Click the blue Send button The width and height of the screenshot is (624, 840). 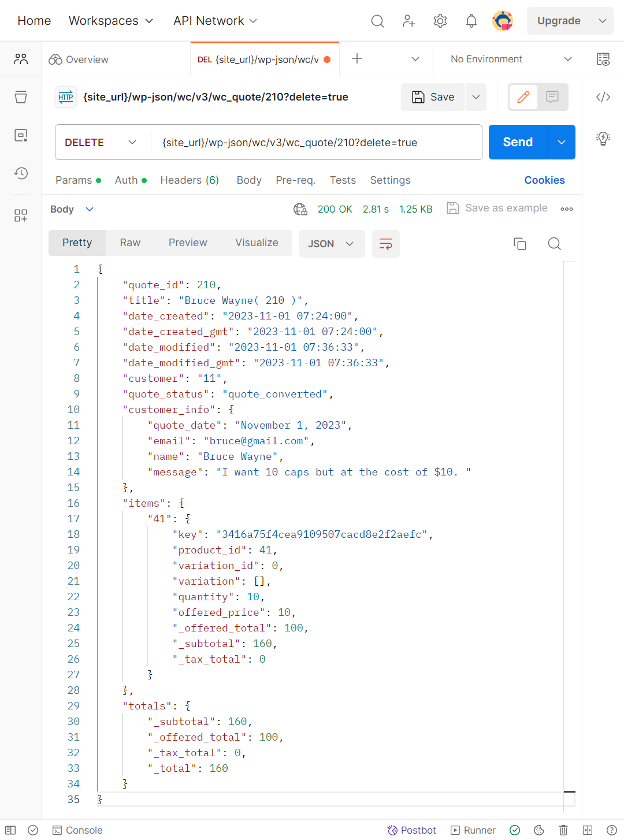[x=518, y=142]
